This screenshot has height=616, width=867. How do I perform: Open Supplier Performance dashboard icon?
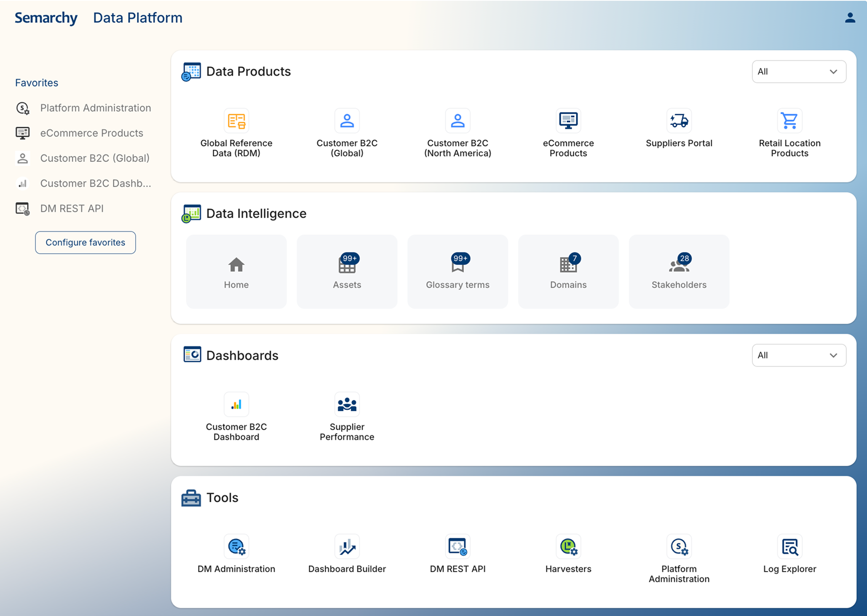pyautogui.click(x=347, y=404)
